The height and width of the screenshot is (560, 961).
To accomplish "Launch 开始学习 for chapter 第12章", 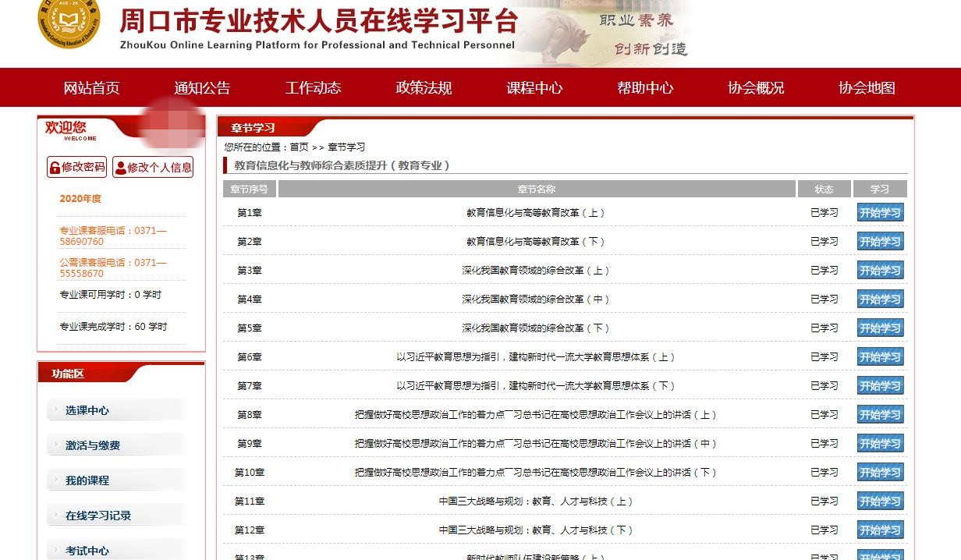I will point(880,530).
